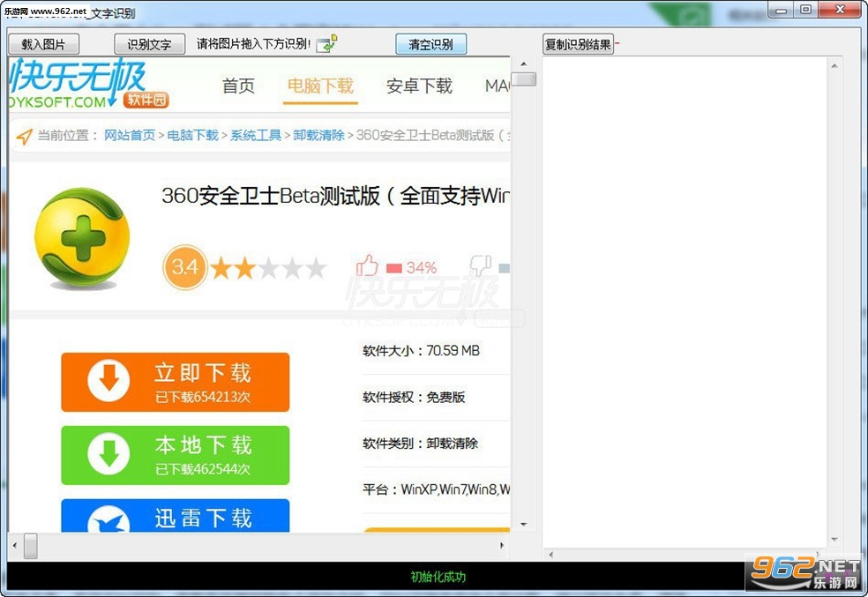The height and width of the screenshot is (597, 868).
Task: Follow the 网站首页 breadcrumb link
Action: pos(130,135)
